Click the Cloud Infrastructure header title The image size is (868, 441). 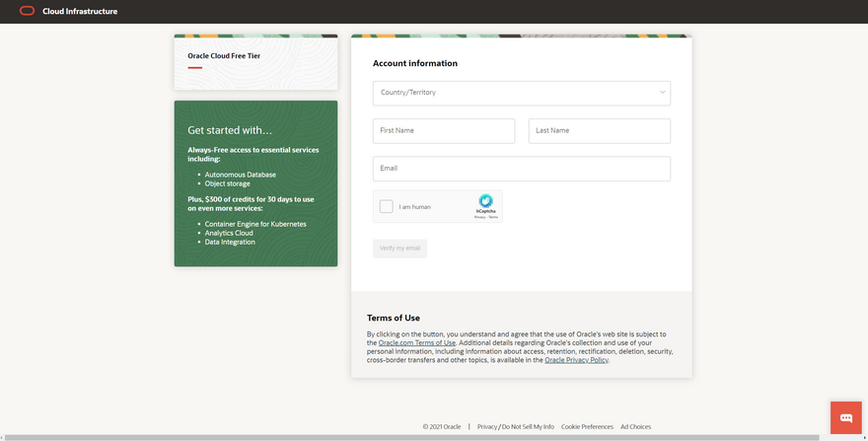80,12
